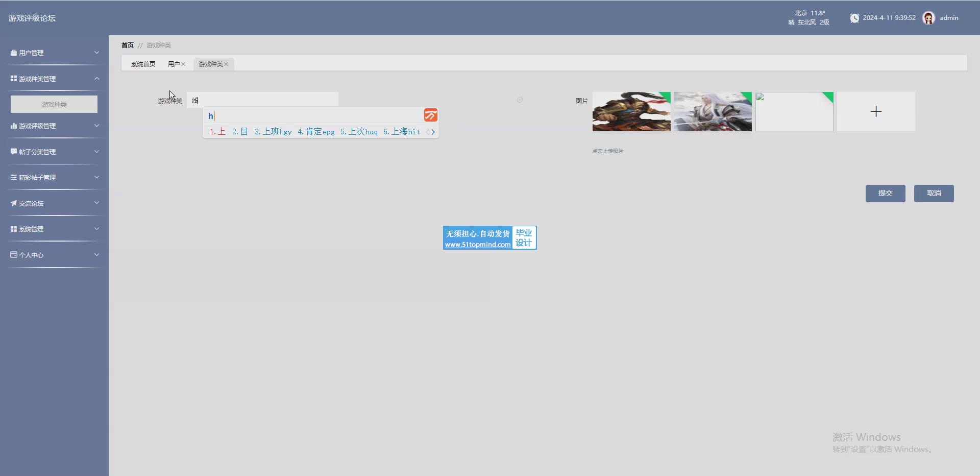Click the 精彩帖子管理 sliders icon
Screen dimensions: 980x476
[14, 177]
